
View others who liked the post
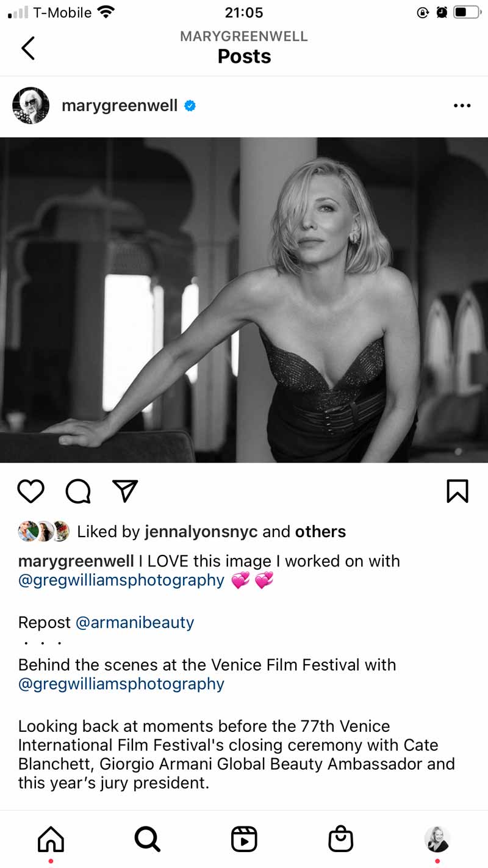click(x=320, y=532)
